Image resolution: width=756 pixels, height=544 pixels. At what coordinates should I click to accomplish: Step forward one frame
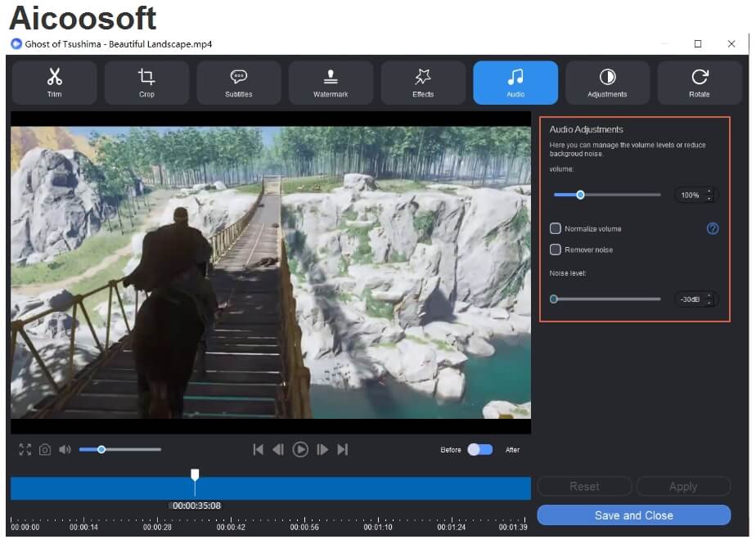click(322, 449)
